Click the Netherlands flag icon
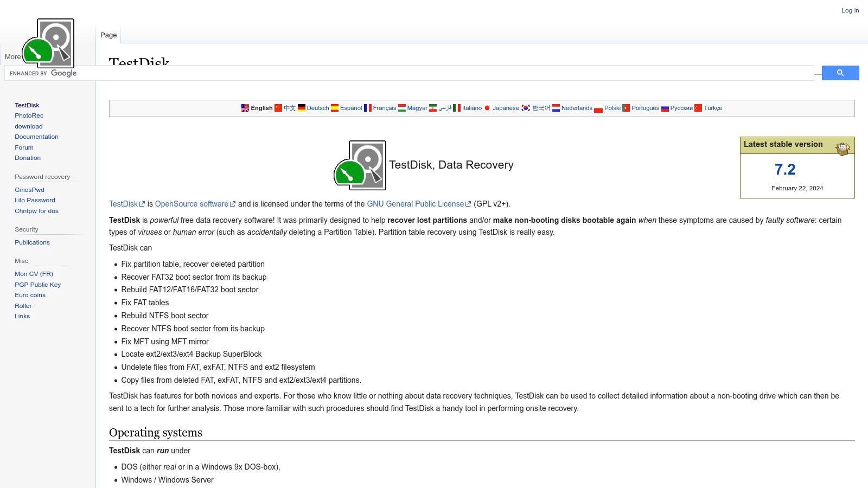Image resolution: width=868 pixels, height=488 pixels. (556, 108)
